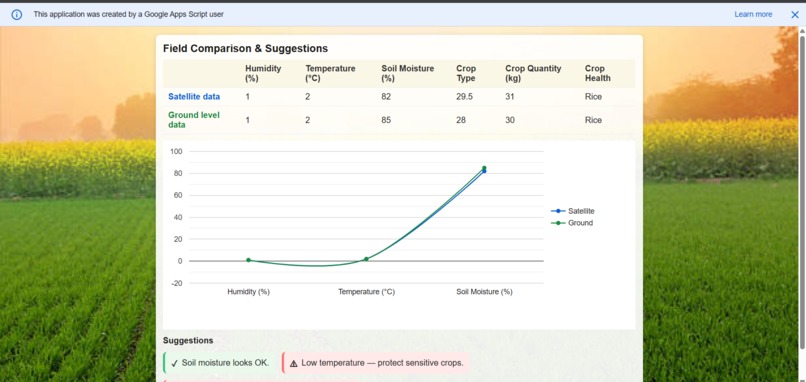
Task: Dismiss the Apps Script banner with X
Action: click(795, 15)
